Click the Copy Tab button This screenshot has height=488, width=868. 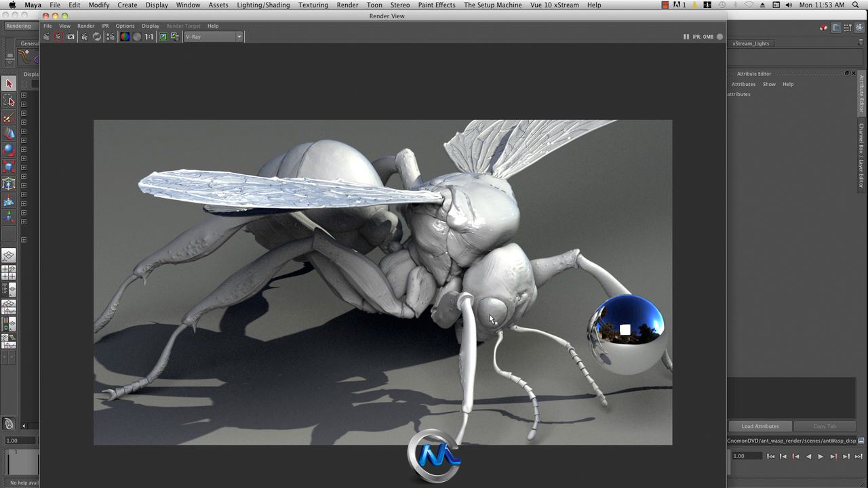(x=825, y=426)
